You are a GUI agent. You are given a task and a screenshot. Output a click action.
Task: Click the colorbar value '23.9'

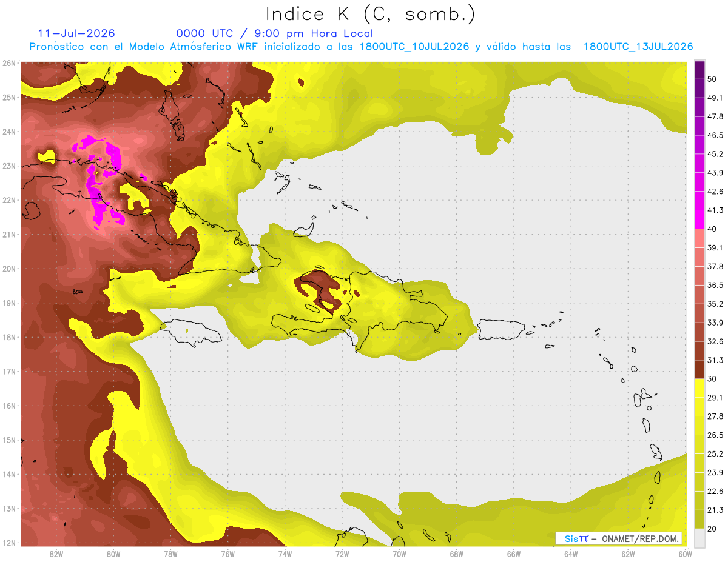pyautogui.click(x=715, y=473)
